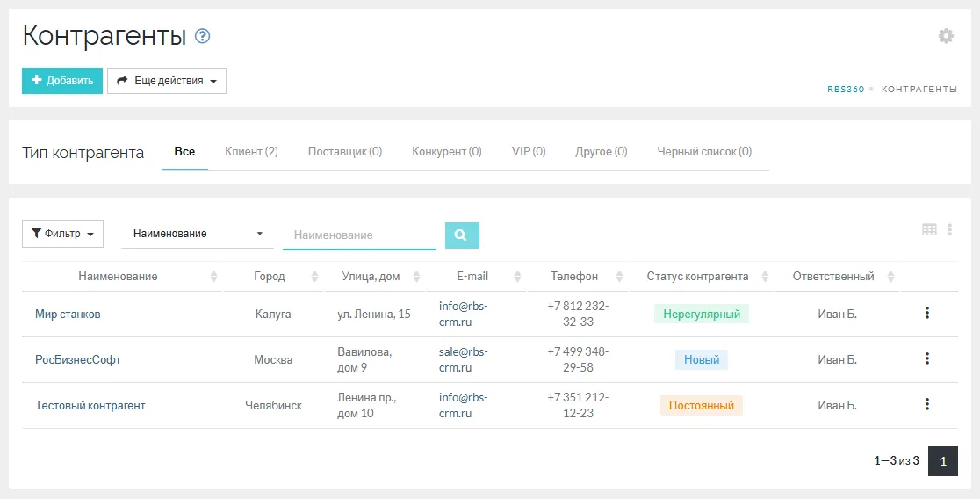980x499 pixels.
Task: Click the Наименование search input field
Action: coord(359,235)
